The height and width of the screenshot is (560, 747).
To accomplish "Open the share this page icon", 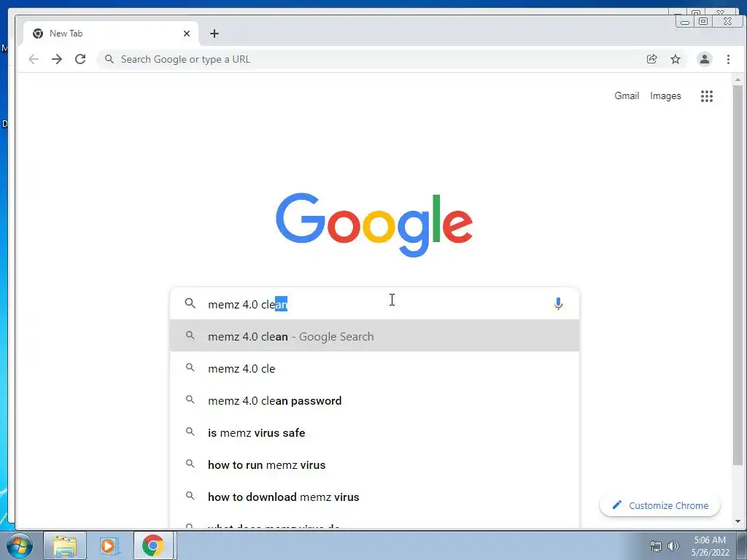I will coord(651,59).
